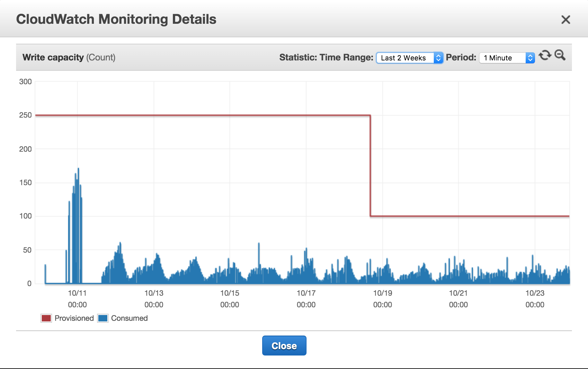588x369 pixels.
Task: Click the provisioned line's vertical drop before 10/19
Action: coord(370,166)
